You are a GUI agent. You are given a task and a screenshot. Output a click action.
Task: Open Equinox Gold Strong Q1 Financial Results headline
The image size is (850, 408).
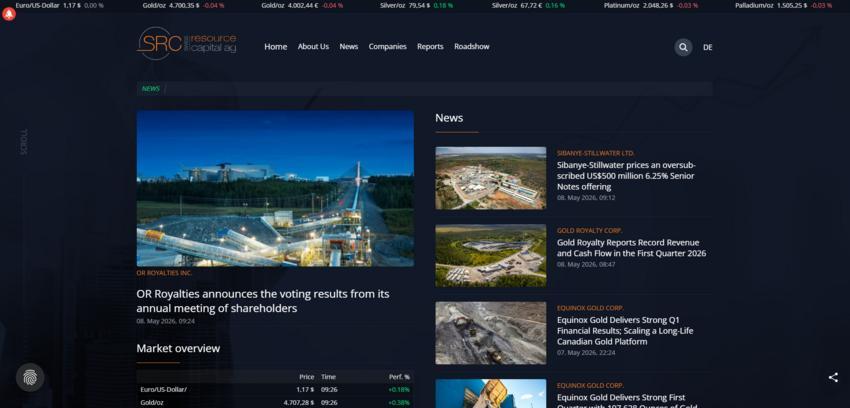point(624,331)
